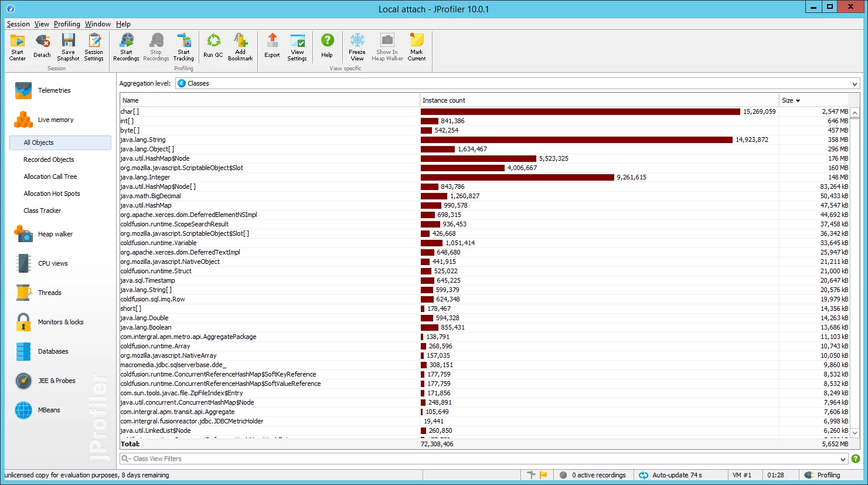Select the java.lang.Integer row
The height and width of the screenshot is (485, 868).
point(485,177)
